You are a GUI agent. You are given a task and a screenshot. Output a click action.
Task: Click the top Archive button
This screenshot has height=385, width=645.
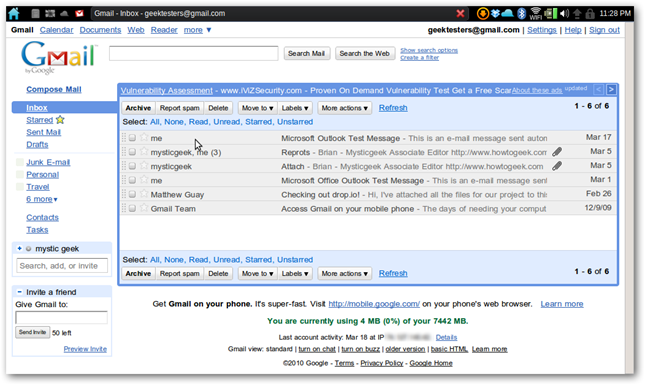tap(138, 108)
